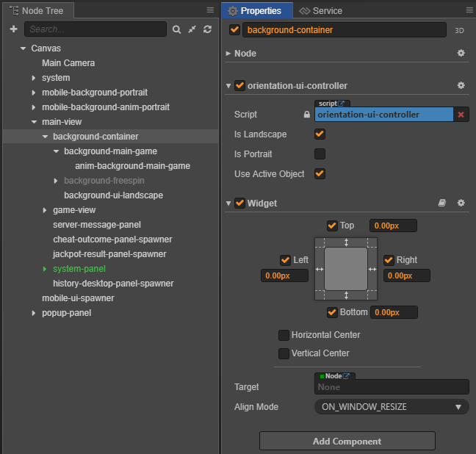Expand the green system-panel node
Image resolution: width=476 pixels, height=454 pixels.
(x=45, y=269)
